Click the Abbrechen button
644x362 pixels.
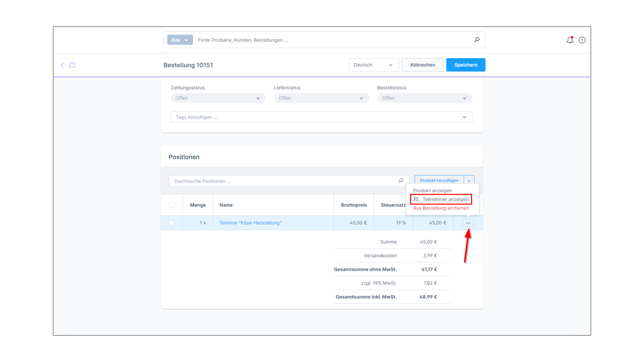[x=422, y=65]
